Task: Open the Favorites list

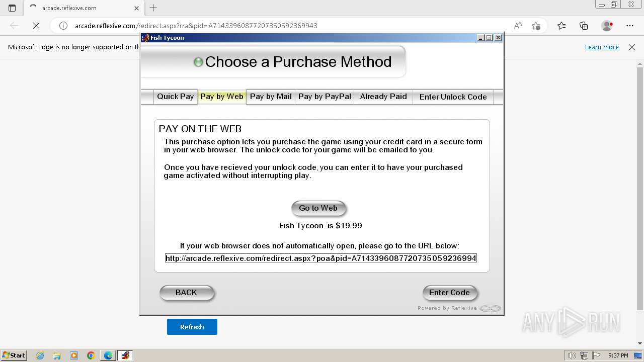Action: pos(561,26)
